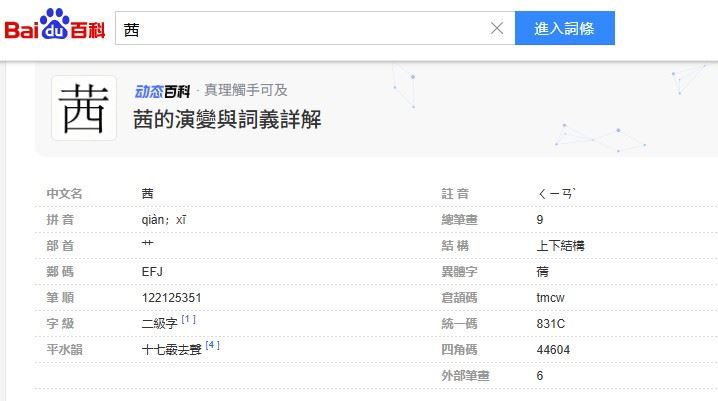Click the 中文名 label
The image size is (718, 401).
pos(65,194)
